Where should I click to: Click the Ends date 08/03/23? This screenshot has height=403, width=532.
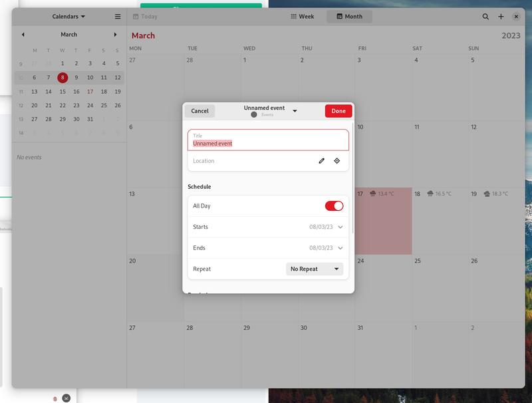point(321,248)
